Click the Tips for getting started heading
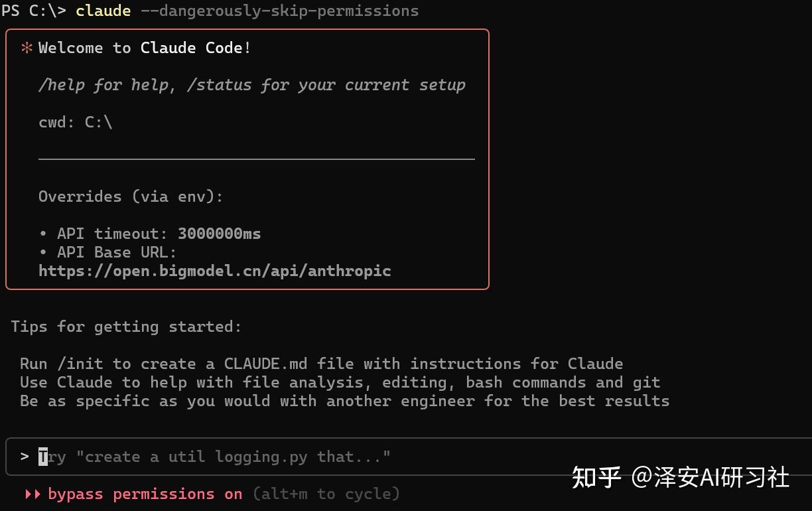This screenshot has width=812, height=511. pyautogui.click(x=126, y=327)
